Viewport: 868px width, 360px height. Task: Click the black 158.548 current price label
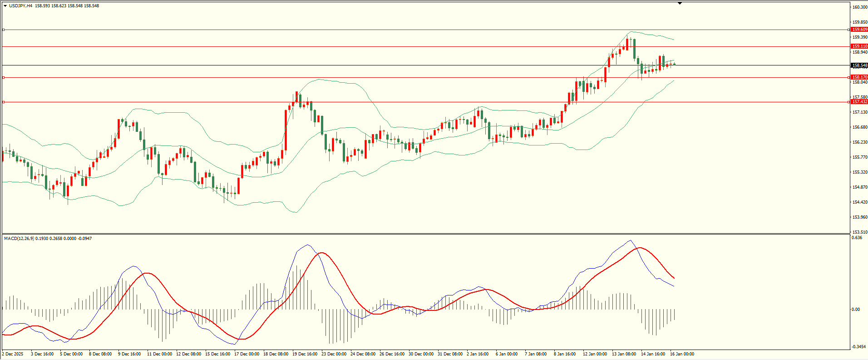point(859,65)
